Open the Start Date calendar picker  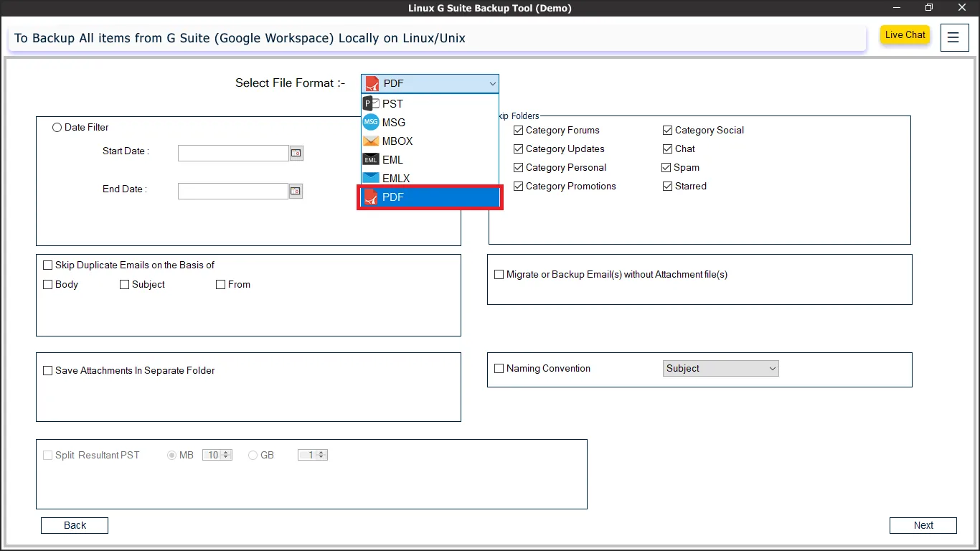(296, 153)
